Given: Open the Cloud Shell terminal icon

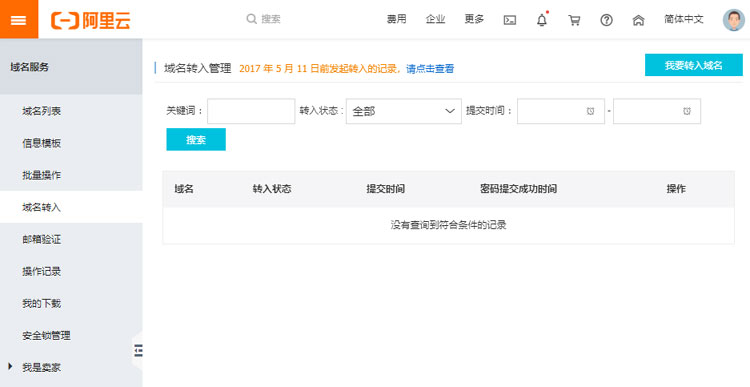Looking at the screenshot, I should (510, 20).
